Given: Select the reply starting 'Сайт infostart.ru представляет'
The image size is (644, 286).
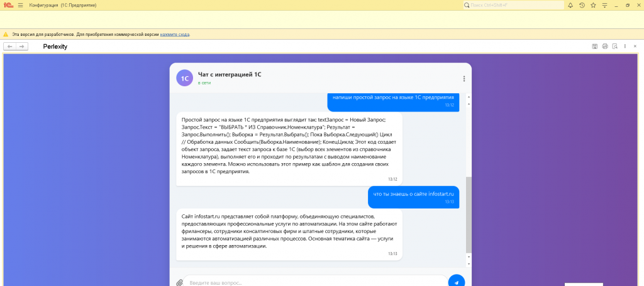Looking at the screenshot, I should pyautogui.click(x=289, y=234).
